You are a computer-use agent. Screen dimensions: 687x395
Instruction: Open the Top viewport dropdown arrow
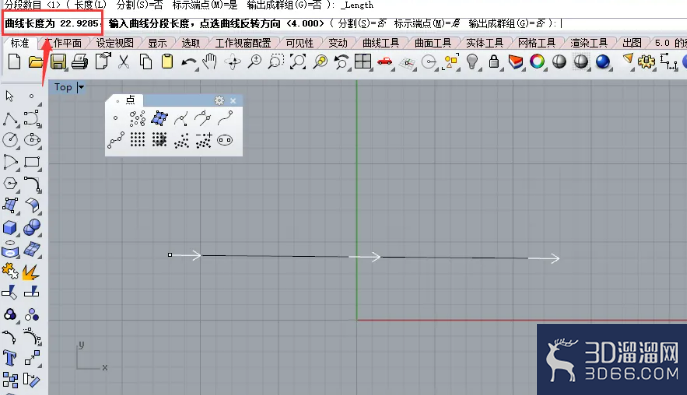click(81, 87)
